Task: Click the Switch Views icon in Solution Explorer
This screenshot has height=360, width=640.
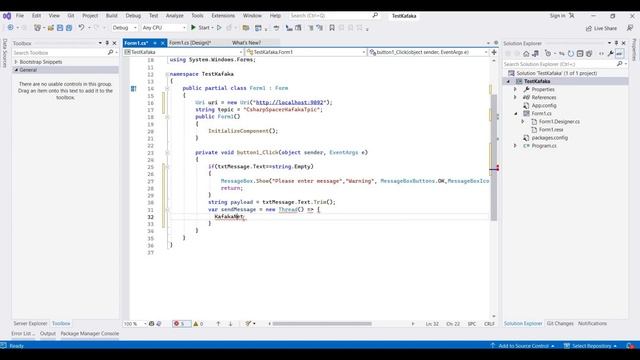Action: 536,53
